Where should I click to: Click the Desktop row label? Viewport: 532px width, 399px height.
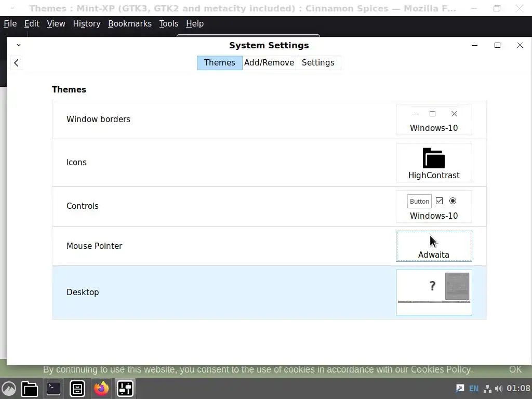click(x=83, y=292)
